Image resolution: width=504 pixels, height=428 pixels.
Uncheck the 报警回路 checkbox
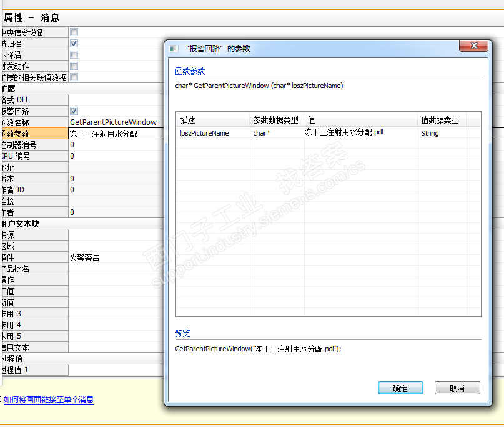[74, 111]
